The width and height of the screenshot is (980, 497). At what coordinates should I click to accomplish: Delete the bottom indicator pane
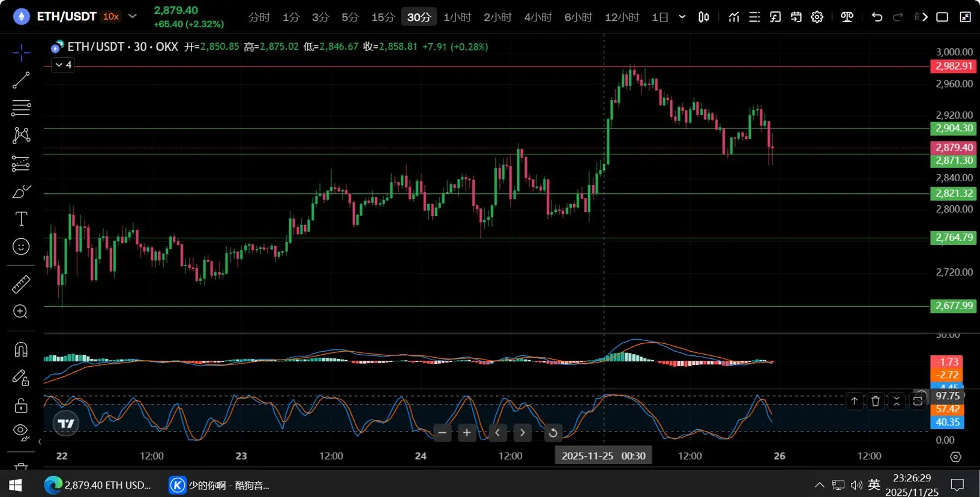(x=876, y=401)
